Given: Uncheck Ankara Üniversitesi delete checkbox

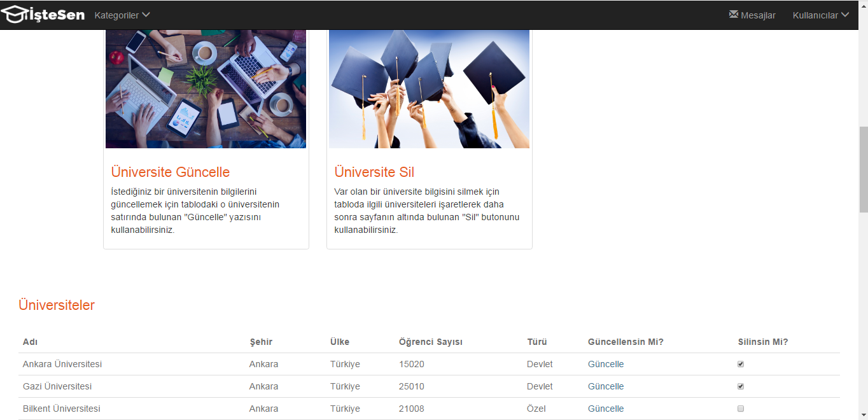Looking at the screenshot, I should click(x=741, y=364).
